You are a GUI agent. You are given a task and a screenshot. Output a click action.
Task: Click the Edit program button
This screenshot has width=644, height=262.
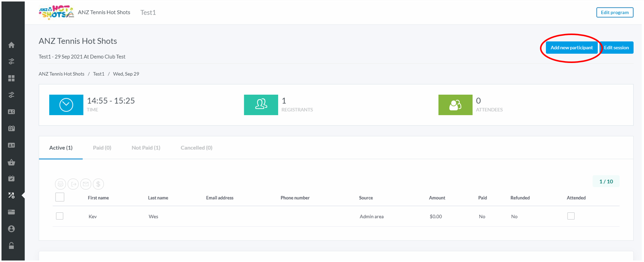(x=615, y=12)
